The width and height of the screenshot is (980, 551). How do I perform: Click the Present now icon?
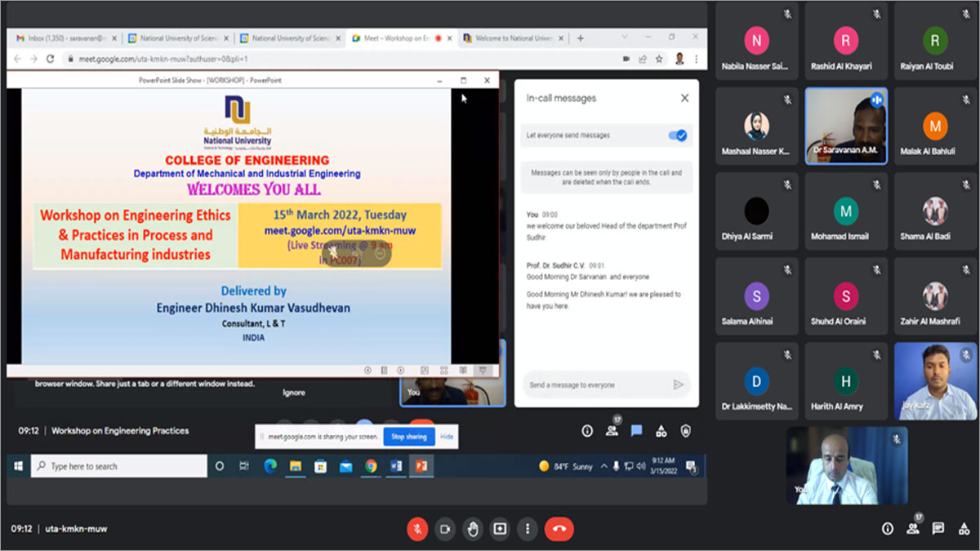(500, 529)
